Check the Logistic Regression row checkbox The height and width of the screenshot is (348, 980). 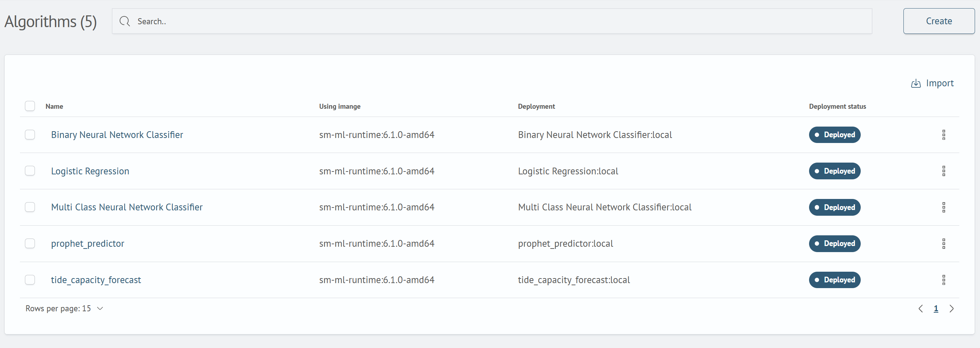tap(30, 171)
